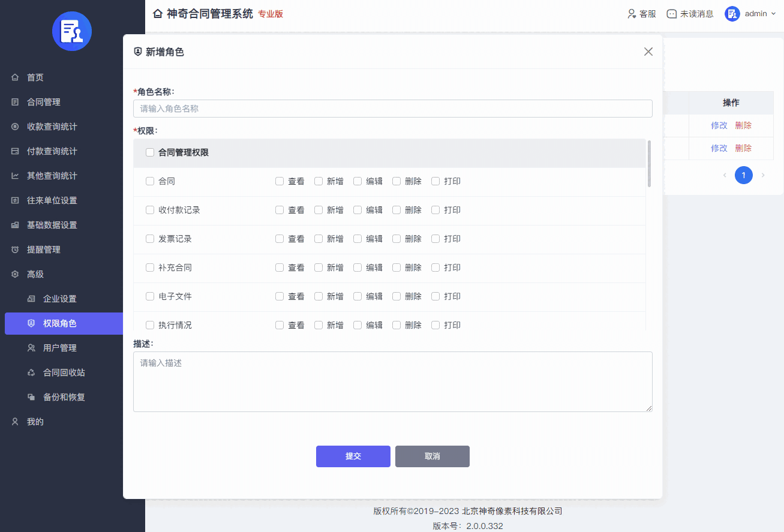Image resolution: width=784 pixels, height=532 pixels.
Task: Enable 删除 permission for 发票记录
Action: 396,238
